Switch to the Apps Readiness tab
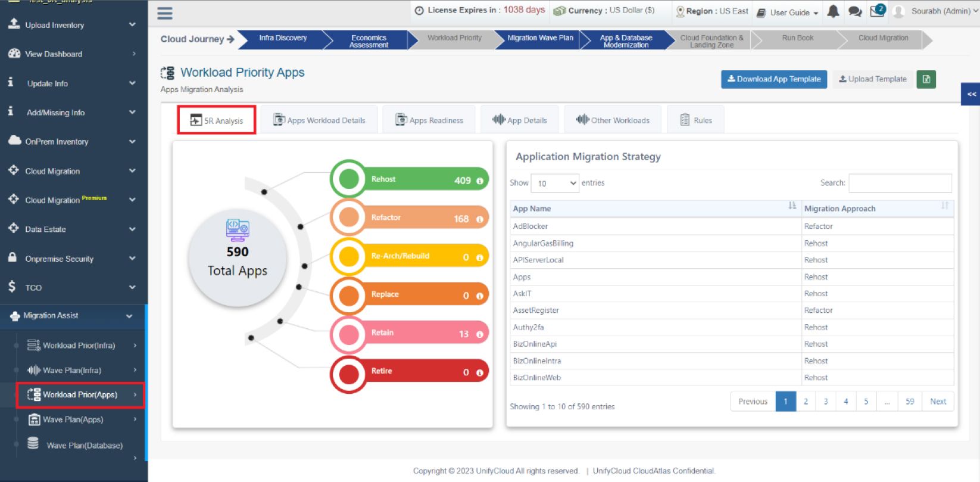The width and height of the screenshot is (980, 482). 429,120
